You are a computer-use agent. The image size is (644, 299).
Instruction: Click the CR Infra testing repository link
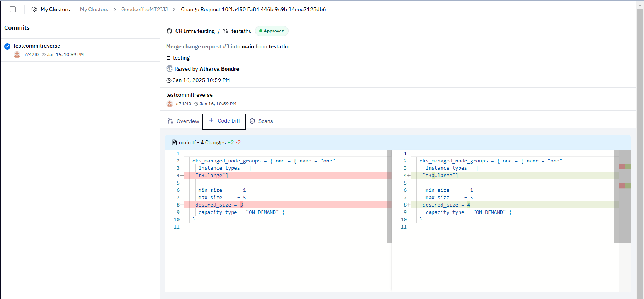(x=195, y=31)
